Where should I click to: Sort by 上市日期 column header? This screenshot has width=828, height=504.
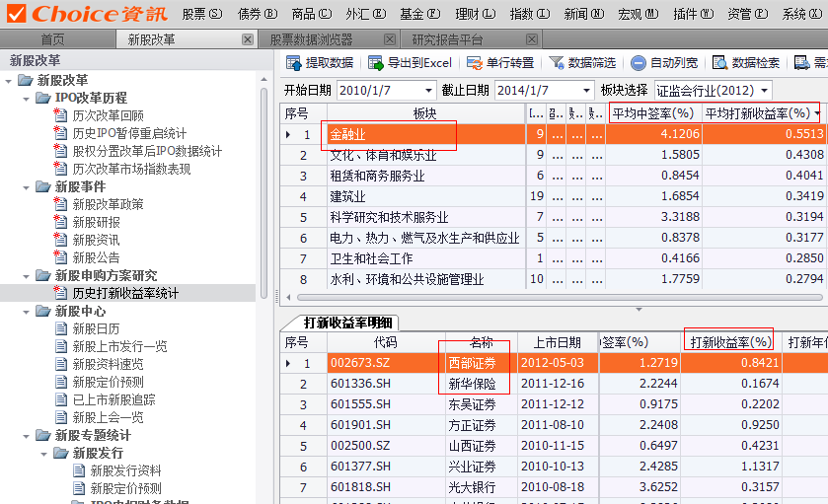coord(558,342)
